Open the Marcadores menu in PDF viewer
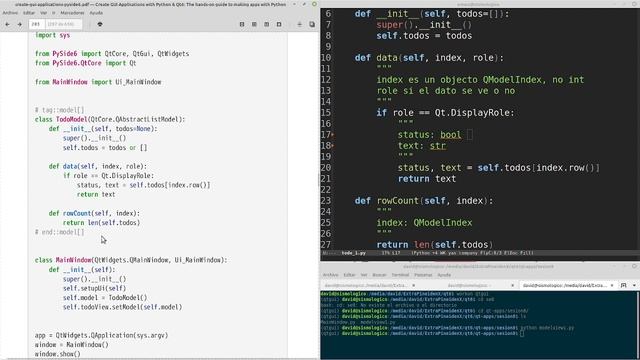 [x=72, y=13]
